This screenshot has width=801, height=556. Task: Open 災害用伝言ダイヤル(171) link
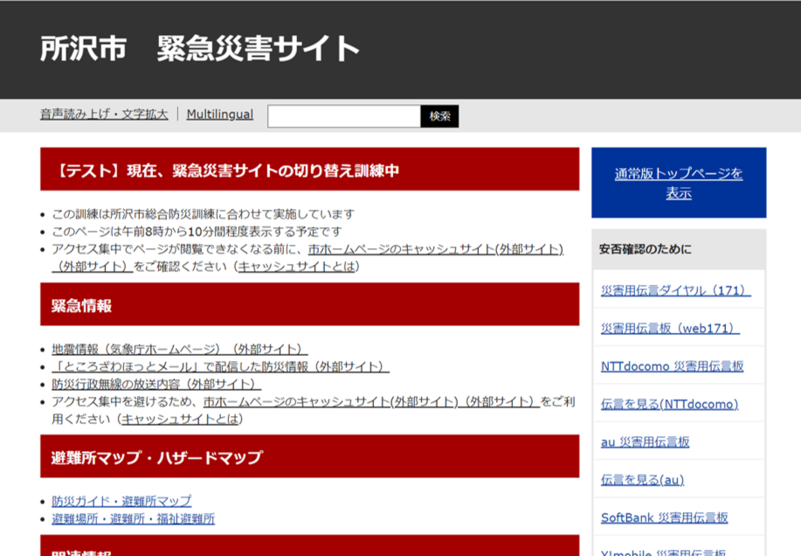(675, 291)
